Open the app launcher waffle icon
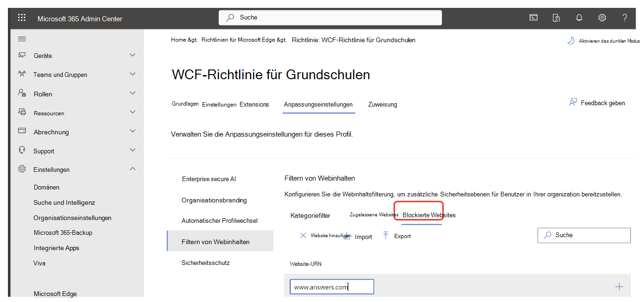Viewport: 644px width, 302px height. 21,17
